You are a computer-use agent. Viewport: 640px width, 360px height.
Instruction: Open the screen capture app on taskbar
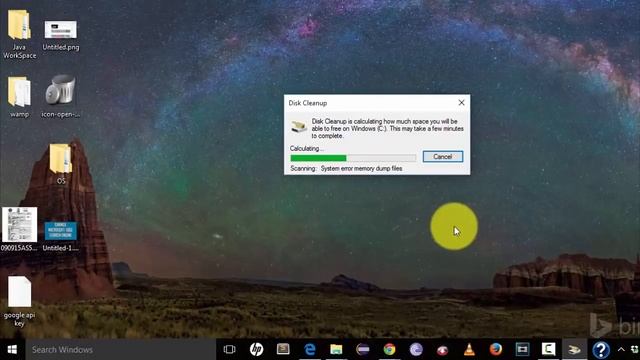tap(522, 349)
